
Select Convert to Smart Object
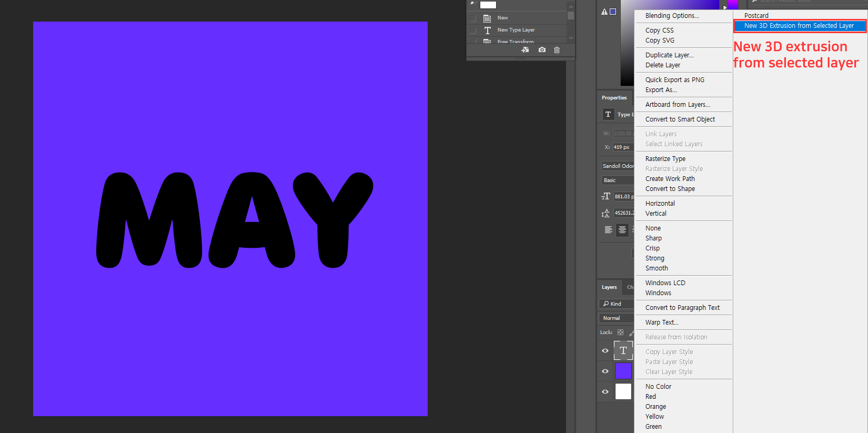(680, 119)
